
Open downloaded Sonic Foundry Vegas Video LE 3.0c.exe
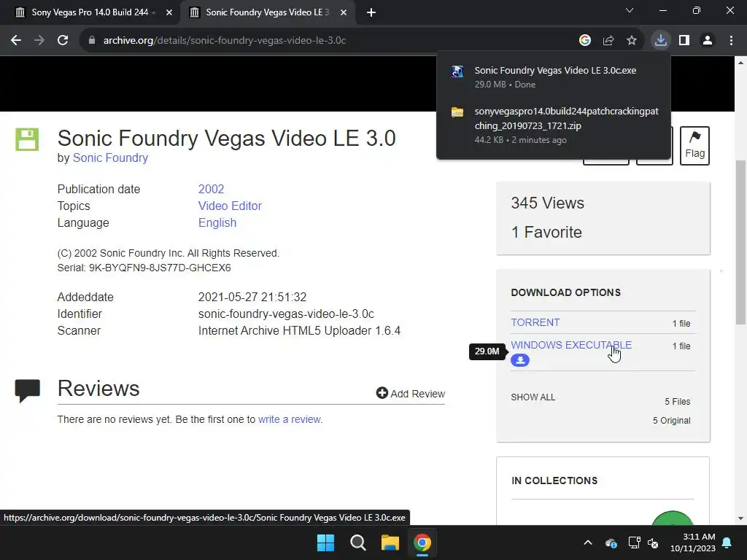click(x=555, y=71)
